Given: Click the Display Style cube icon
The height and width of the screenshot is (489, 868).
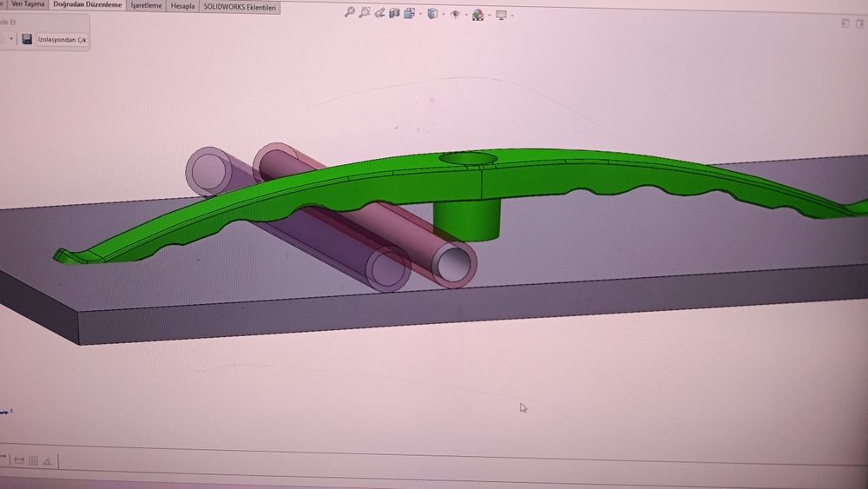Looking at the screenshot, I should pyautogui.click(x=432, y=14).
